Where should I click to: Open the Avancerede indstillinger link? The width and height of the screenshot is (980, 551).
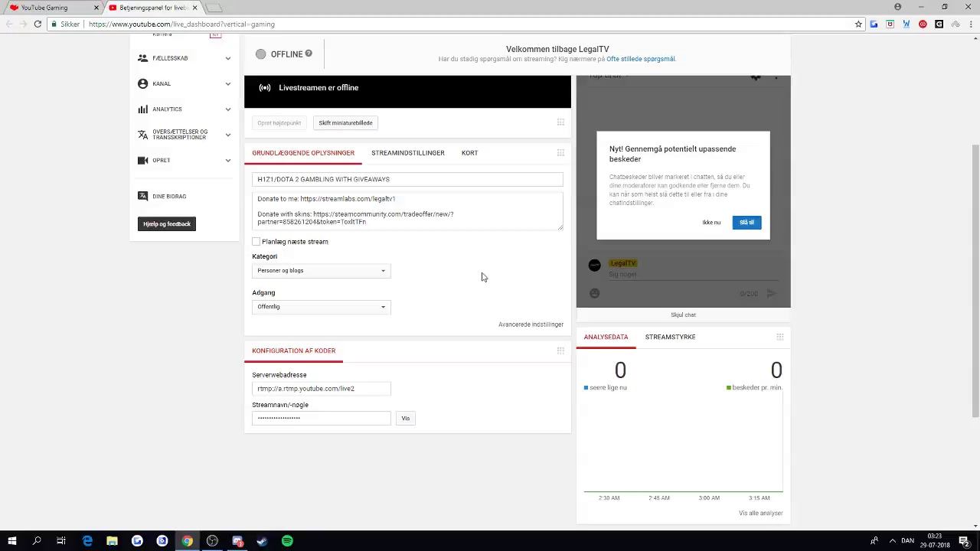pos(531,324)
